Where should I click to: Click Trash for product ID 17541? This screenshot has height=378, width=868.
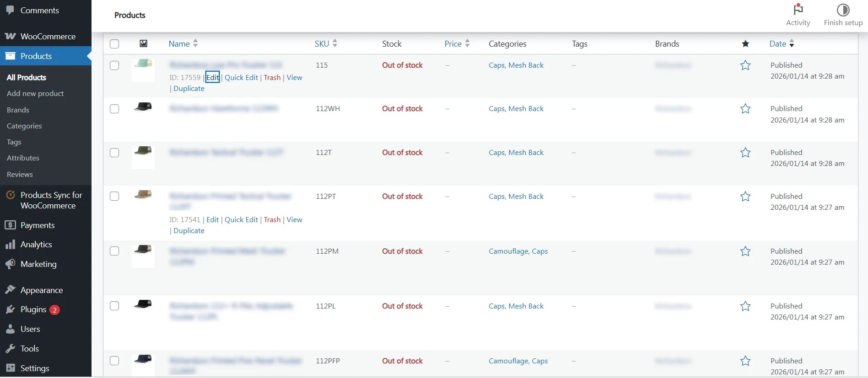tap(272, 219)
